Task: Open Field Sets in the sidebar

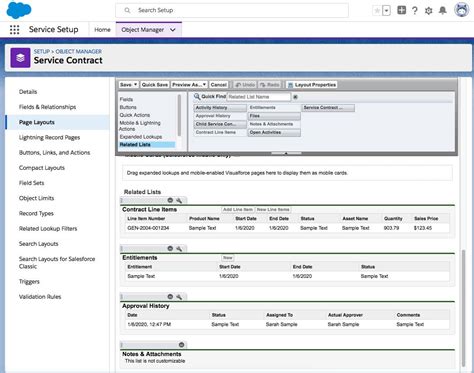Action: click(31, 183)
